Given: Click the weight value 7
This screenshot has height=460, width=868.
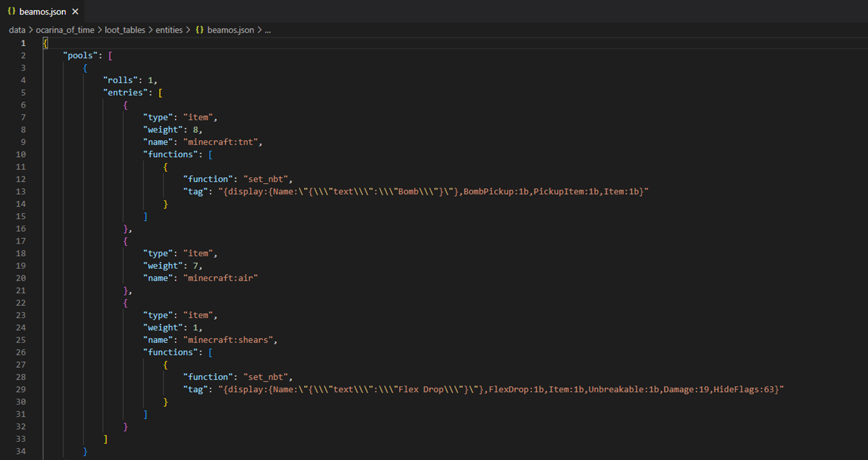Looking at the screenshot, I should 195,266.
